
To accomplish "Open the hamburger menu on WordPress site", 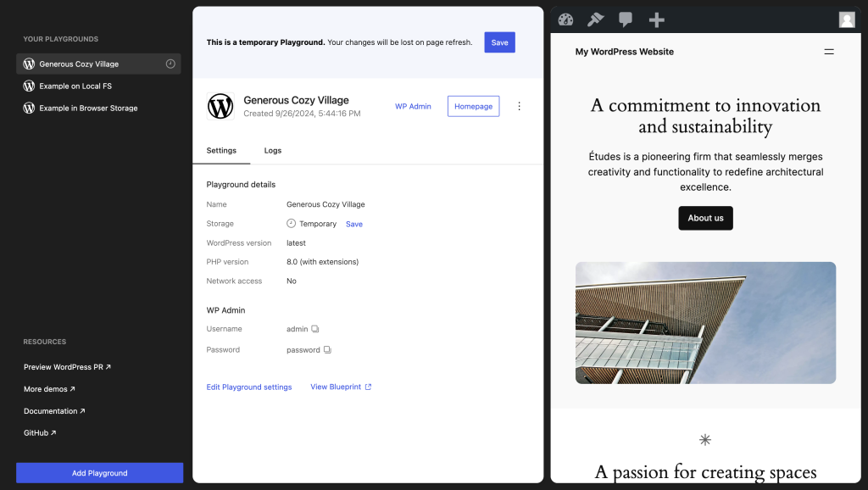I will point(829,52).
